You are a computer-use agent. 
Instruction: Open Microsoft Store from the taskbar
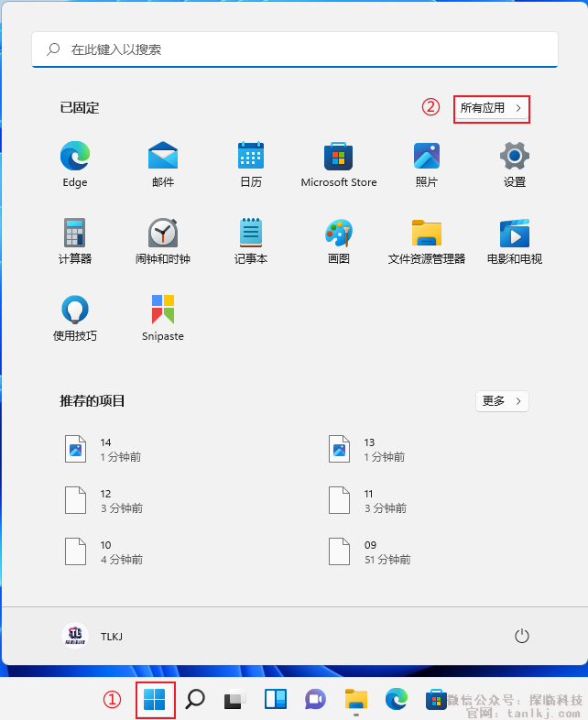436,700
